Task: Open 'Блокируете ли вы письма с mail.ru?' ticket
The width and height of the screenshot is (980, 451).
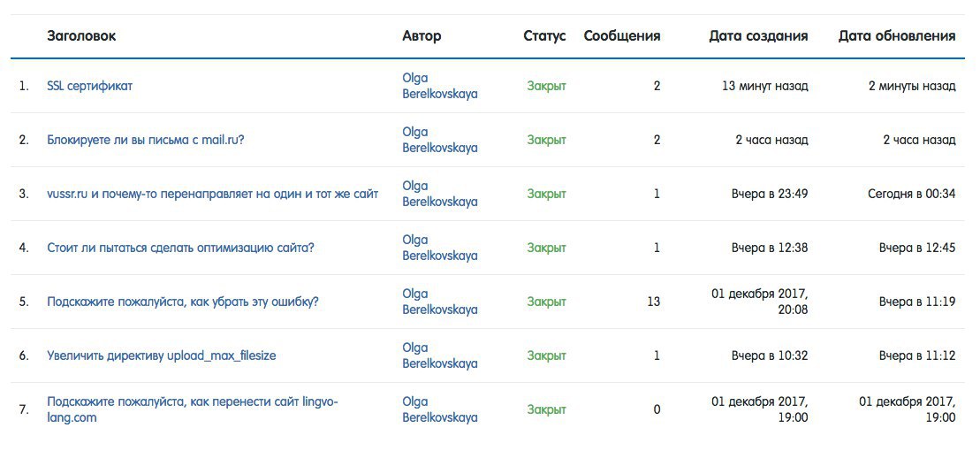Action: pyautogui.click(x=146, y=140)
